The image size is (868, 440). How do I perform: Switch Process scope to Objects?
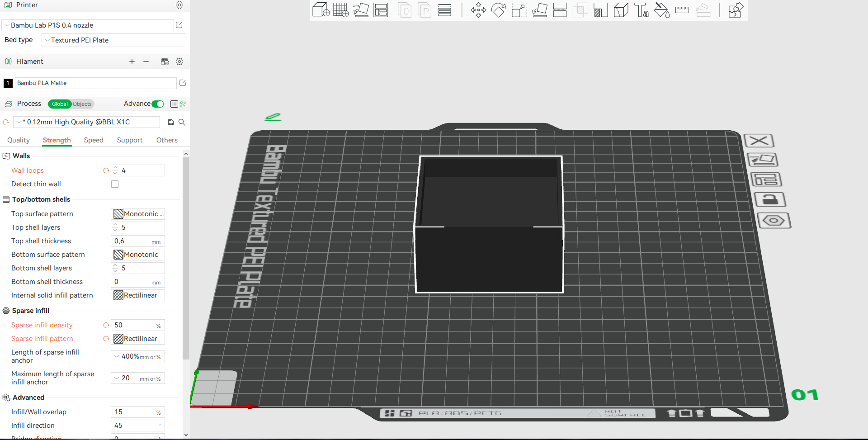(82, 104)
